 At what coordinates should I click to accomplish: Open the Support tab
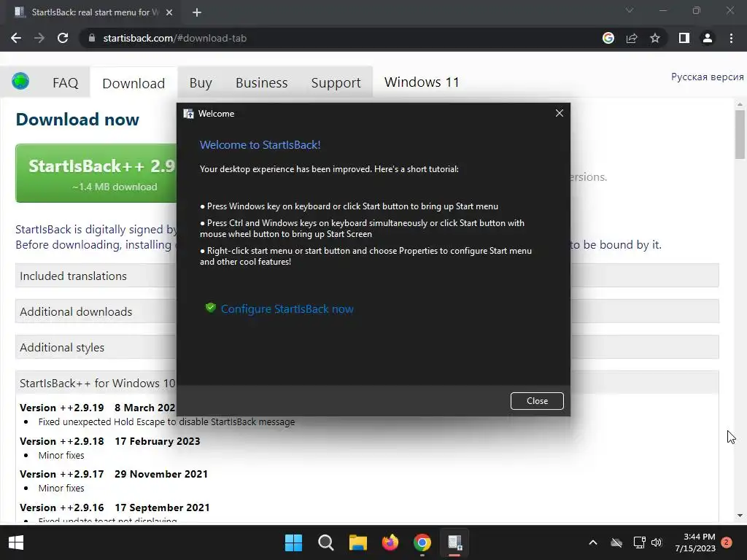pyautogui.click(x=336, y=83)
